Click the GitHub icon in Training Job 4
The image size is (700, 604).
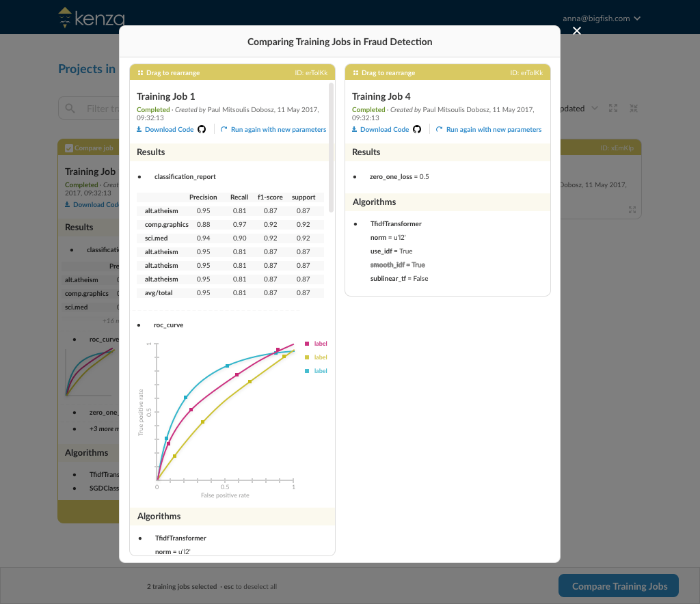[417, 129]
